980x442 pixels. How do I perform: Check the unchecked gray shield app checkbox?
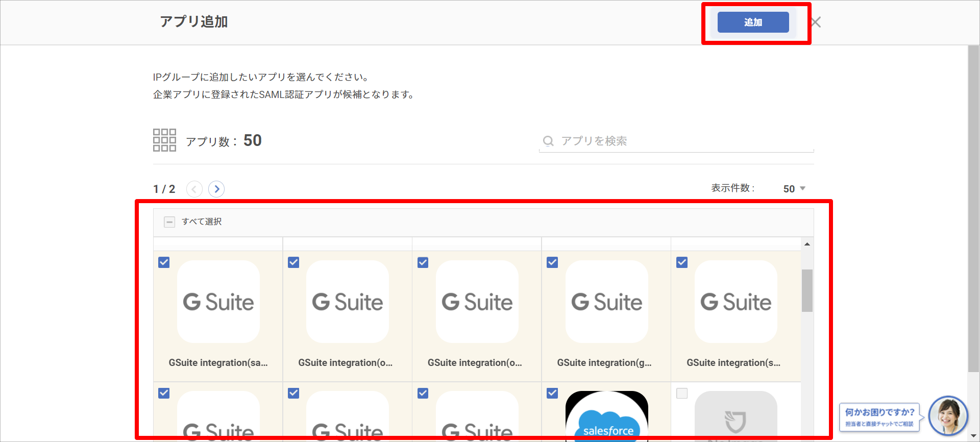(x=682, y=393)
